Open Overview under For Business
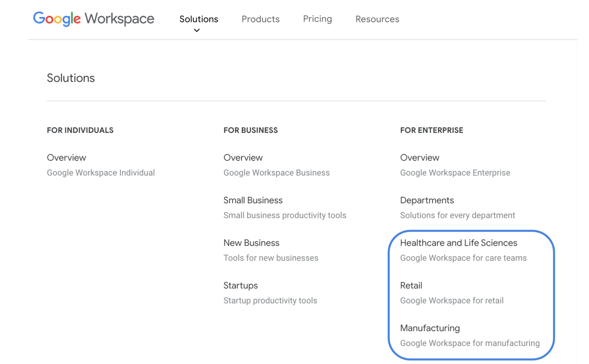The height and width of the screenshot is (364, 589). (243, 157)
